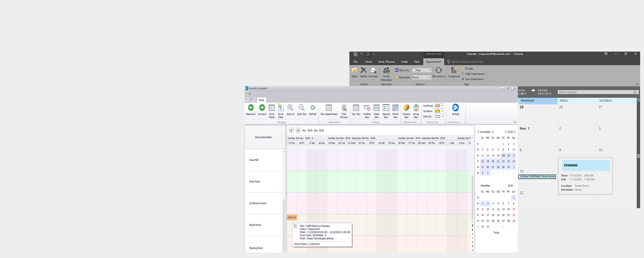Delete the appointment in Outlook

pos(364,73)
